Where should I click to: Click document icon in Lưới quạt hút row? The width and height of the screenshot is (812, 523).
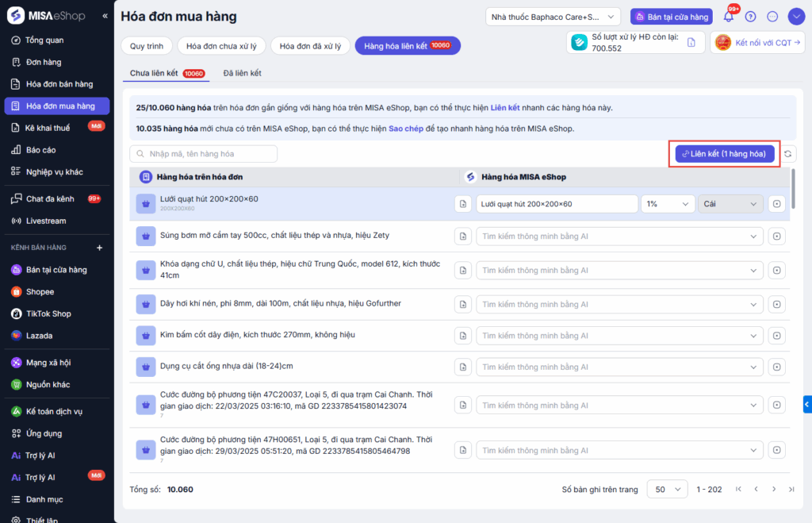[463, 204]
